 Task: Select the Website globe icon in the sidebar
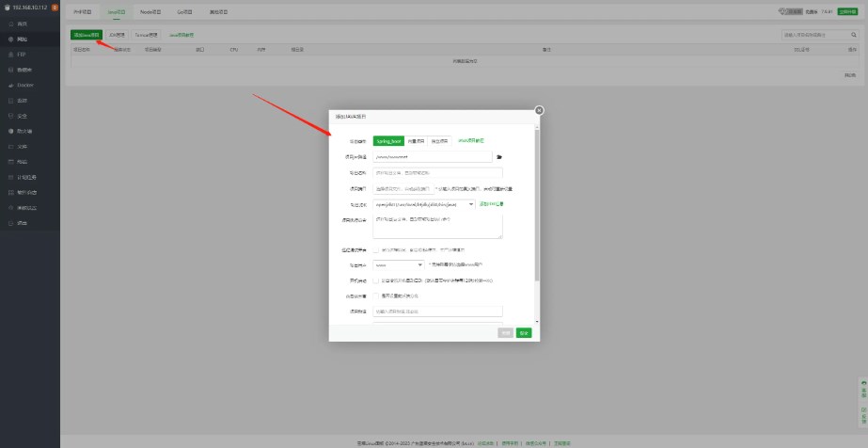coord(11,40)
